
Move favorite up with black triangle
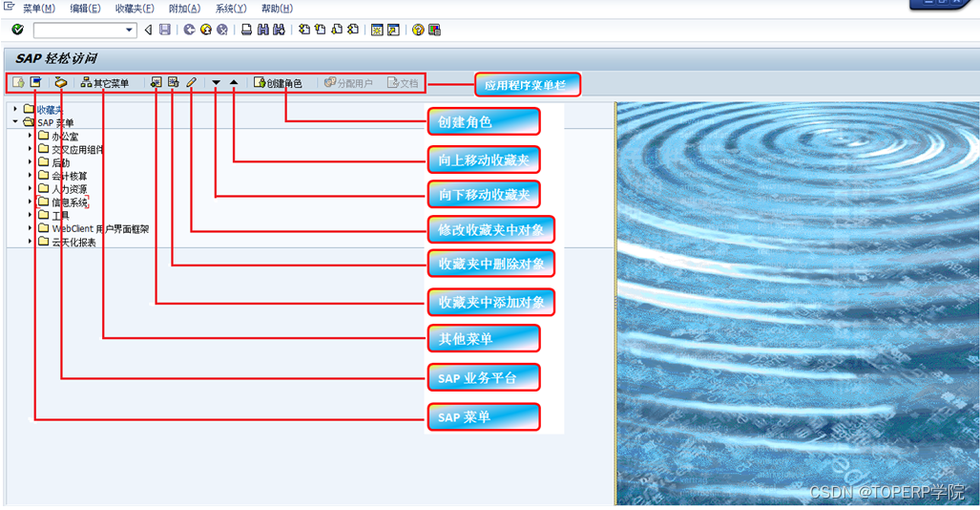click(x=234, y=82)
